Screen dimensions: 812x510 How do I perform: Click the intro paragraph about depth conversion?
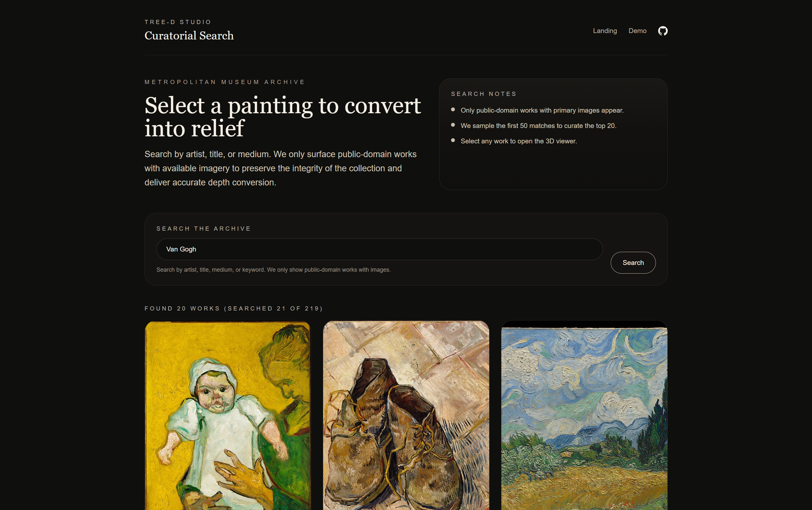click(280, 168)
